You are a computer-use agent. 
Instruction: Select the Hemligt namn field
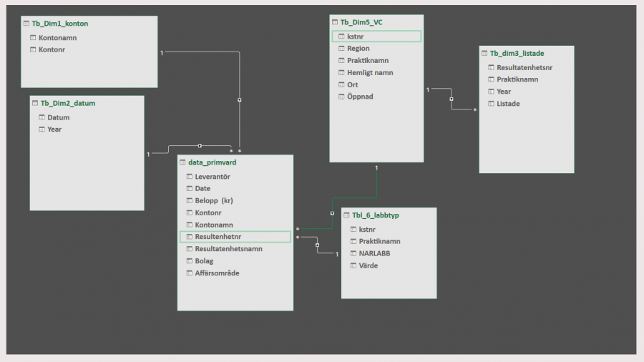click(x=370, y=73)
